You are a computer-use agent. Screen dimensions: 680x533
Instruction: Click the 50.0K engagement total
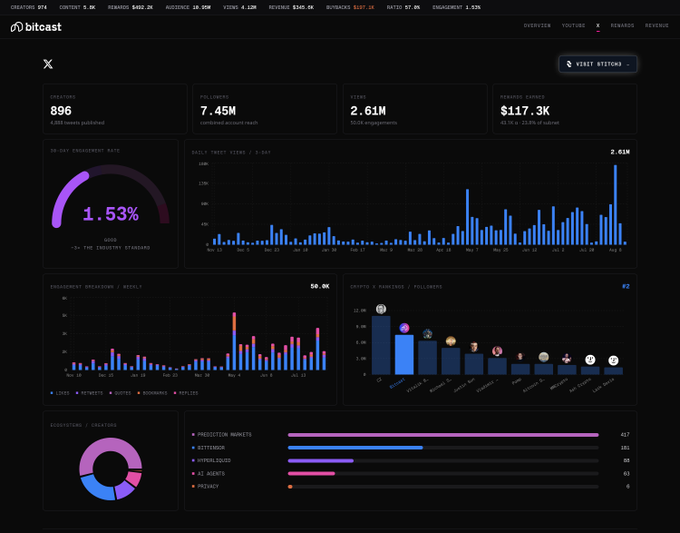click(320, 286)
